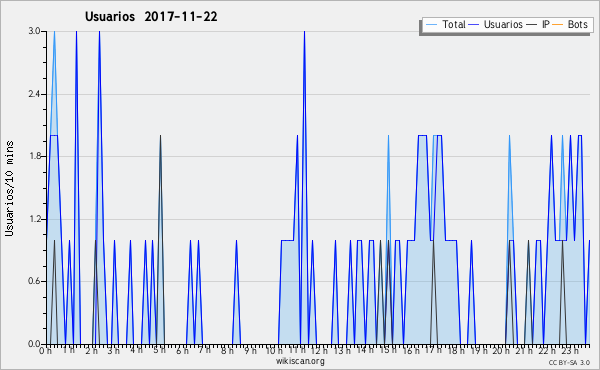Click the '5 h' x-axis label

pos(159,350)
